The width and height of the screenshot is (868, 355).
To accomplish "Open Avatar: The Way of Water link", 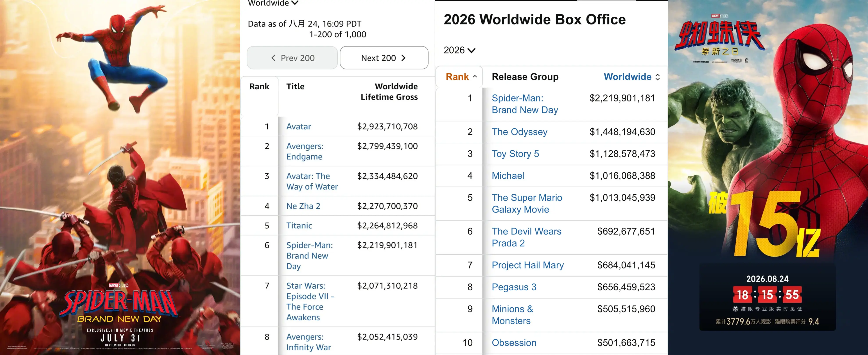I will point(312,181).
